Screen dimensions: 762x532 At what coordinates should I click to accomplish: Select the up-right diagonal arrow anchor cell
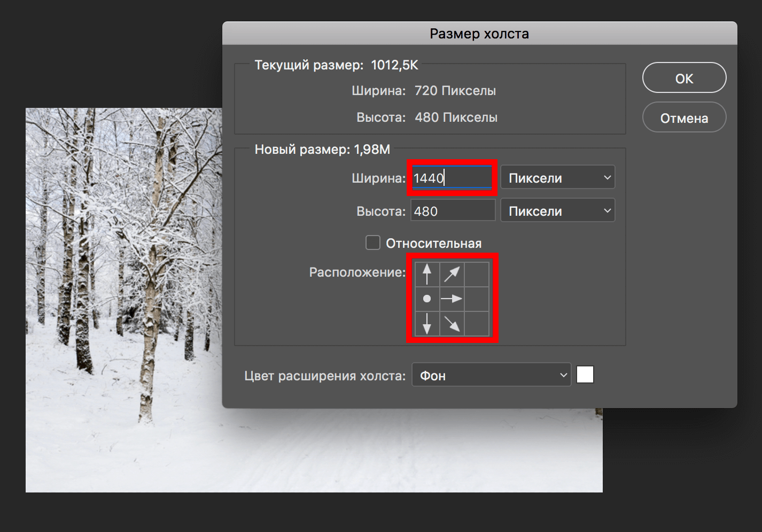452,274
